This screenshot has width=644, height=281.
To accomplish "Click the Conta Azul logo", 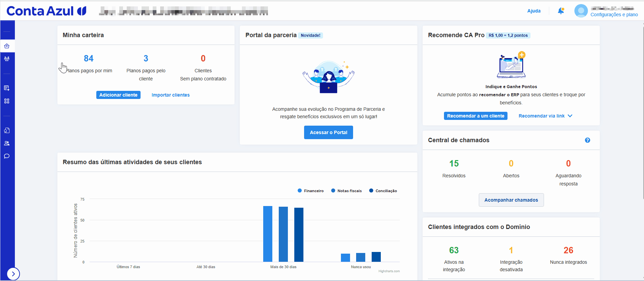I will [x=46, y=11].
